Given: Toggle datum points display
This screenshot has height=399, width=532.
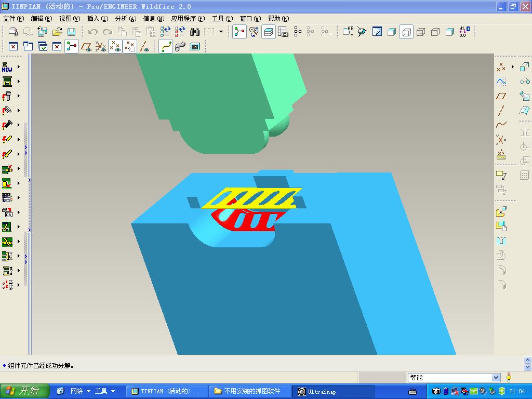Looking at the screenshot, I should click(x=115, y=46).
